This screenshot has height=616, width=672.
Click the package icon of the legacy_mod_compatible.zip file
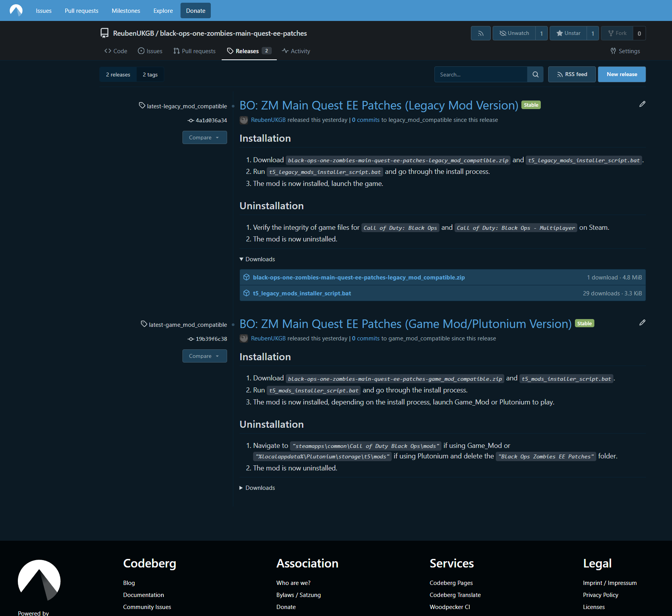coord(247,277)
